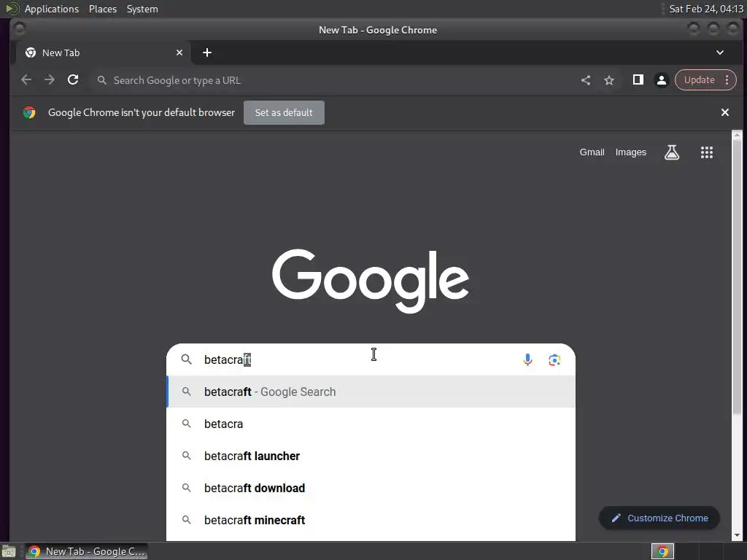Open Gmail link

(592, 152)
